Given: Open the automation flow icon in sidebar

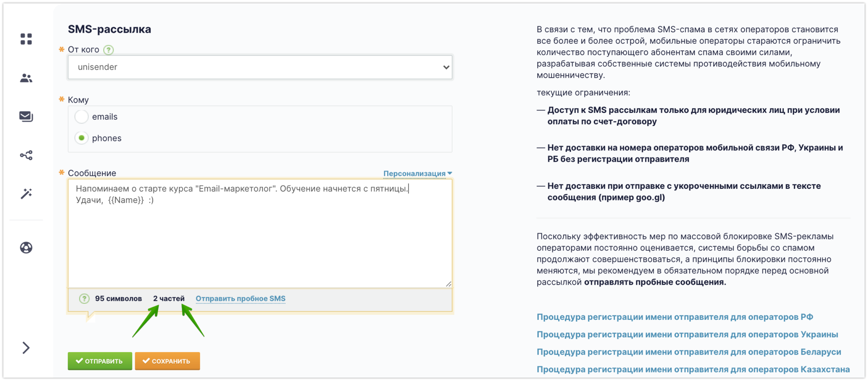Looking at the screenshot, I should (x=26, y=155).
